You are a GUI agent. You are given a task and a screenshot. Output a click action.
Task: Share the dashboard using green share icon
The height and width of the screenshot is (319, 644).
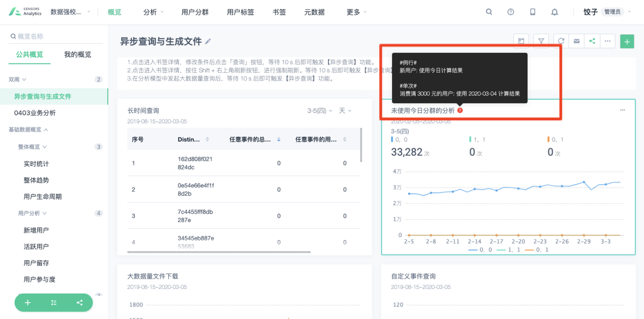[592, 41]
